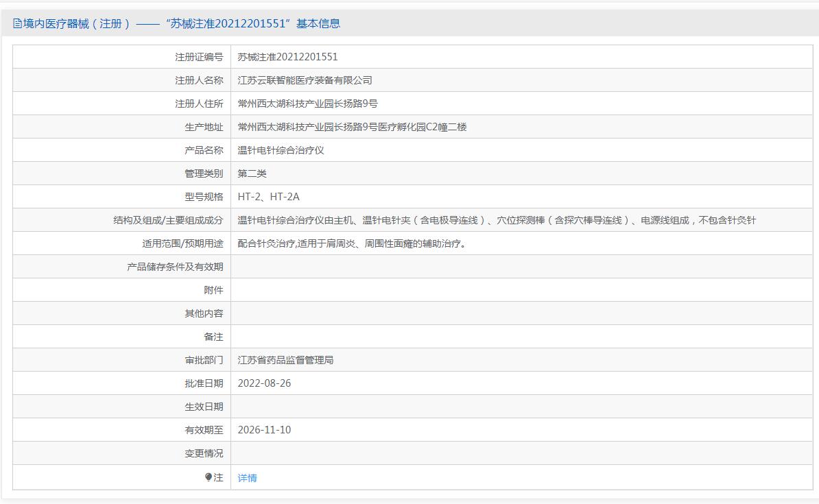The width and height of the screenshot is (819, 504).
Task: Click the management category value 第二类
Action: pyautogui.click(x=252, y=173)
